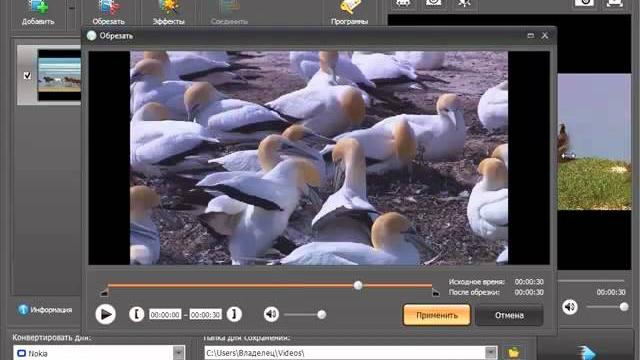Set start marker with left bracket button
The width and height of the screenshot is (640, 360).
tap(137, 314)
